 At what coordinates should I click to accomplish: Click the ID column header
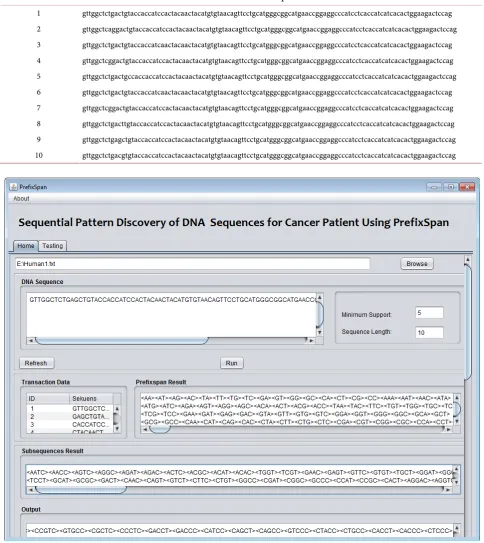coord(48,399)
